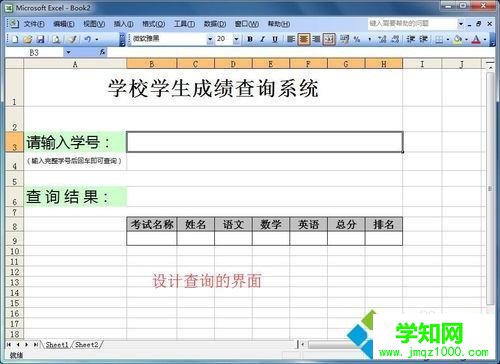This screenshot has height=364, width=500.
Task: Select the Format Painter brush icon
Action: pyautogui.click(x=72, y=39)
